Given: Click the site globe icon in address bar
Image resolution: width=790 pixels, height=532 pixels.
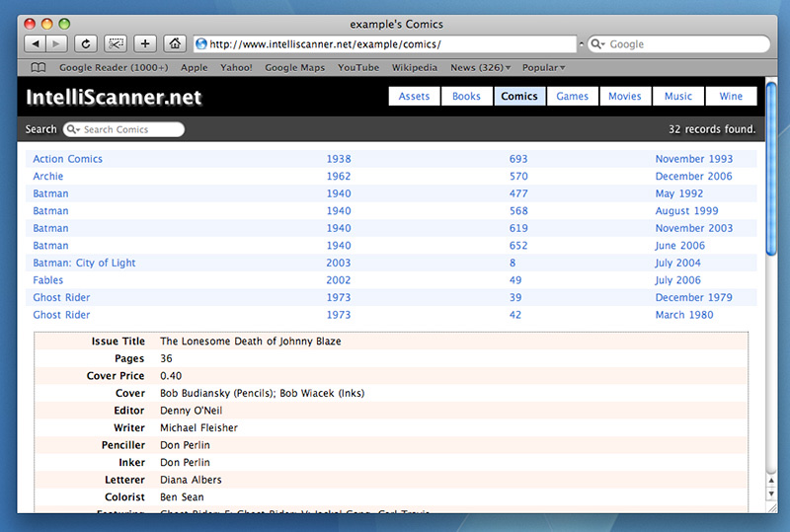Looking at the screenshot, I should pos(201,43).
